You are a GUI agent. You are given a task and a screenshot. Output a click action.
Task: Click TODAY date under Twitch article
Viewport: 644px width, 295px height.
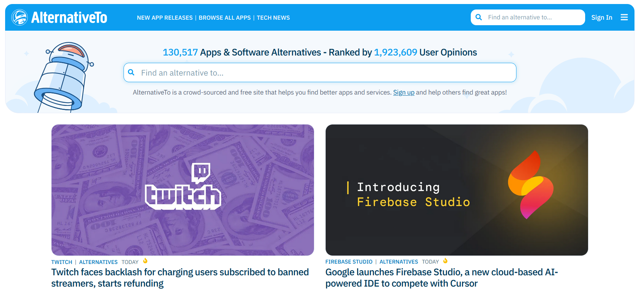[x=130, y=262]
